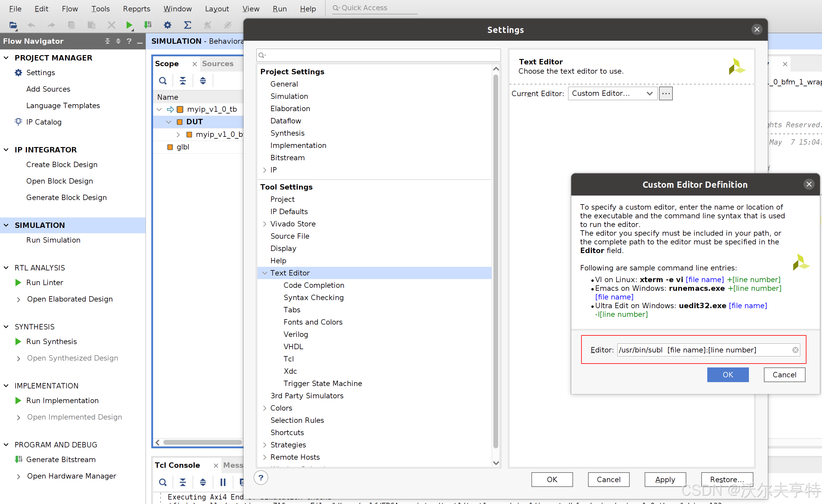The height and width of the screenshot is (504, 822).
Task: Click the search icon in Tcl Console
Action: [x=163, y=482]
